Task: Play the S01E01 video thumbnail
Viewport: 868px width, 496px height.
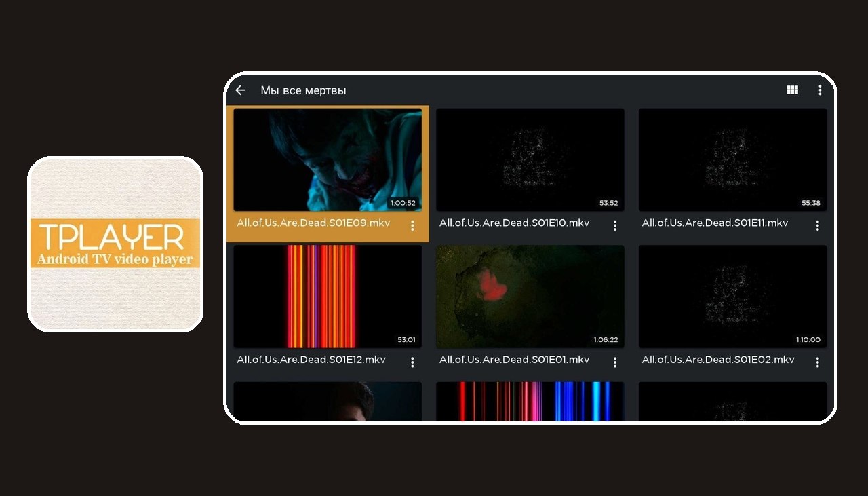Action: (x=530, y=297)
